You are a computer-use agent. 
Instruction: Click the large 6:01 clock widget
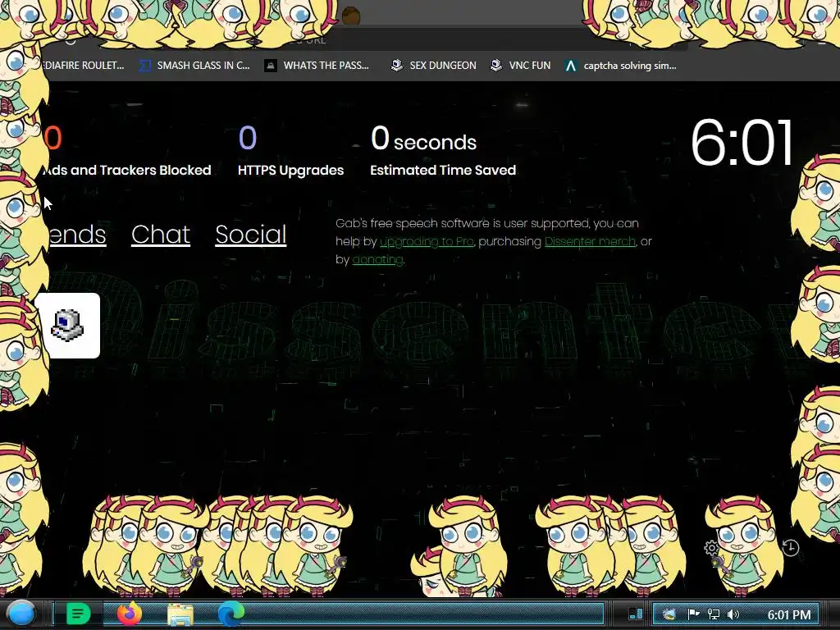coord(742,143)
